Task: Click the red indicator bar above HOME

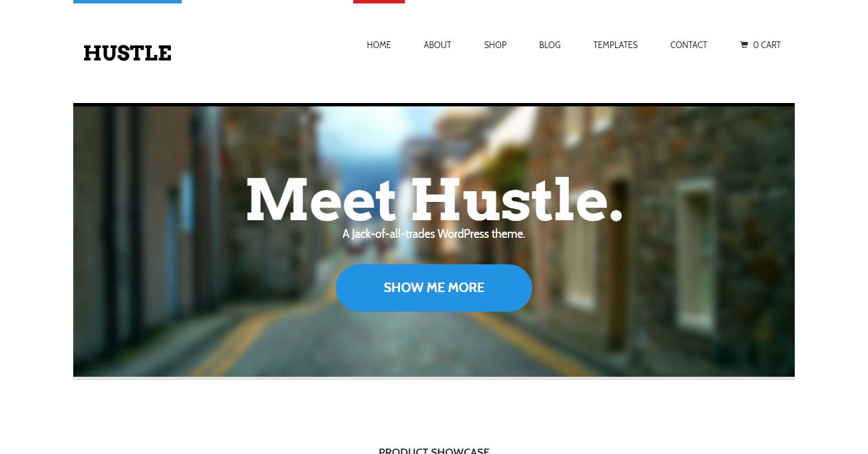Action: point(379,1)
